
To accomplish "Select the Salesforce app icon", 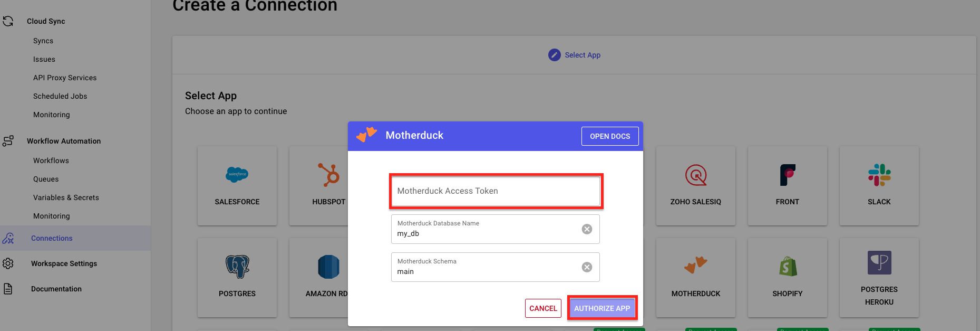I will pos(237,175).
